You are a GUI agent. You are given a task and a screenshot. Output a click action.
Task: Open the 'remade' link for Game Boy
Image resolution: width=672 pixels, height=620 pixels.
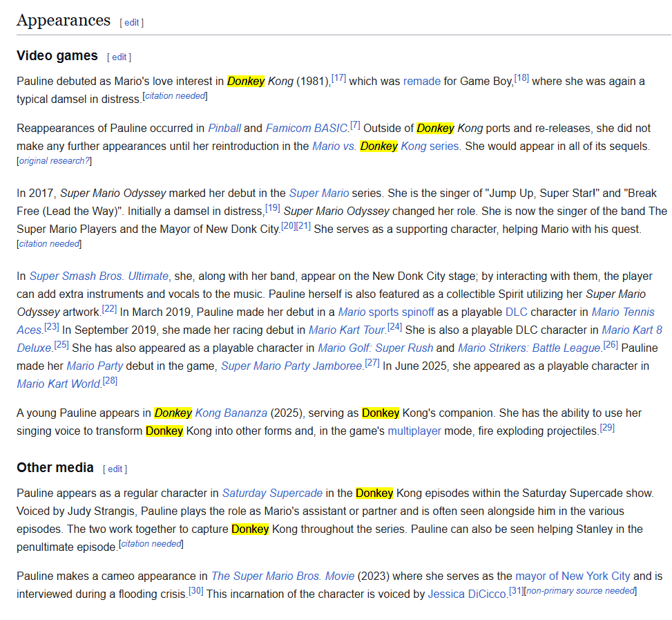click(x=422, y=82)
